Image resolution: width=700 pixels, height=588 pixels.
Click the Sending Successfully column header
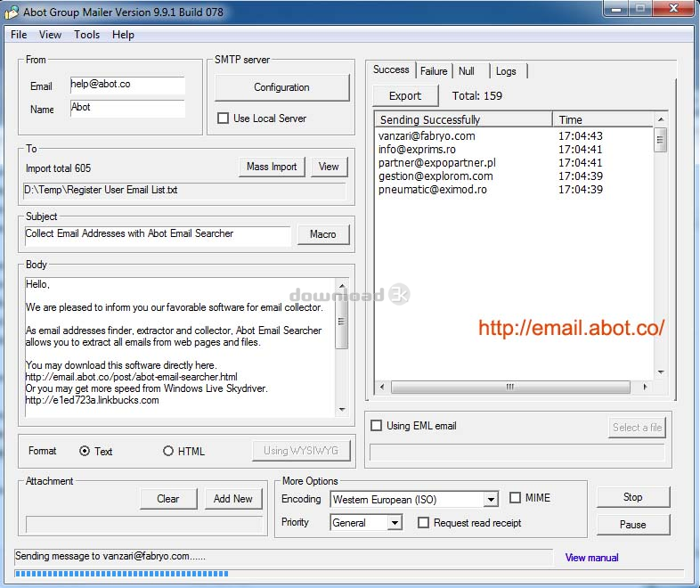coord(463,119)
